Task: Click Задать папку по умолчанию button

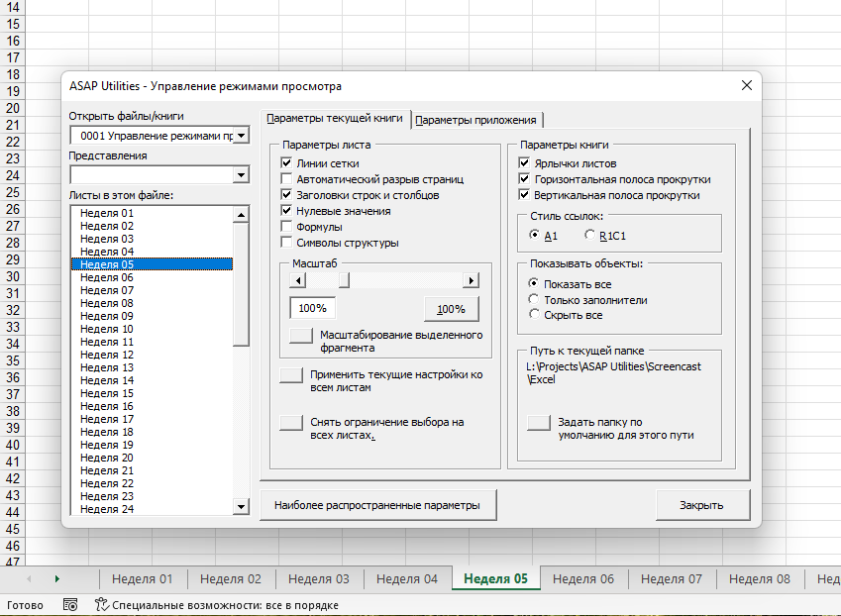Action: (539, 423)
